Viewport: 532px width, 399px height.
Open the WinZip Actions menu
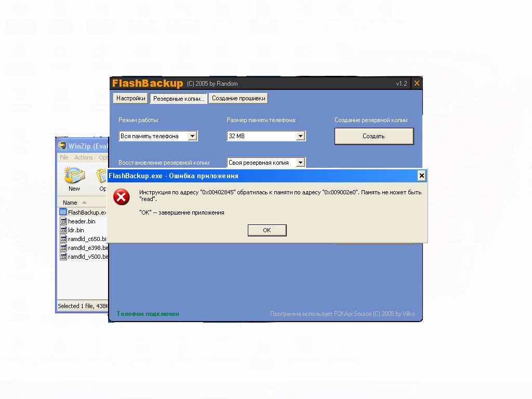pyautogui.click(x=84, y=157)
